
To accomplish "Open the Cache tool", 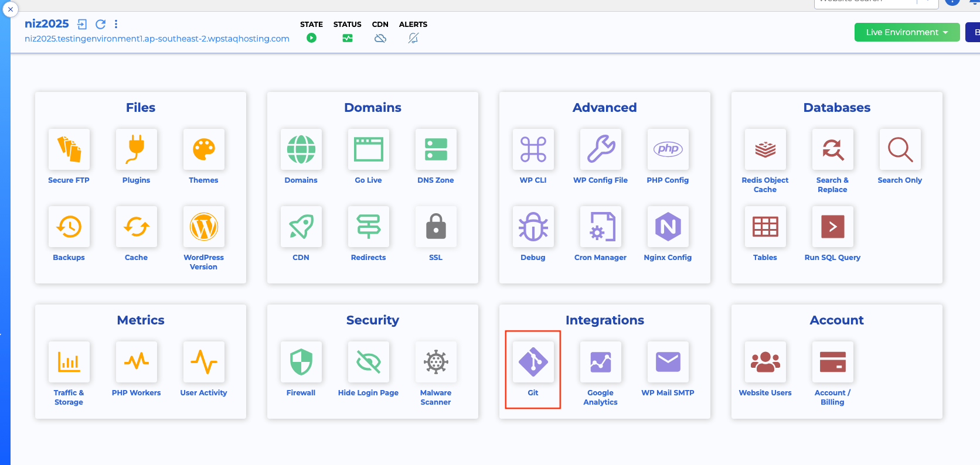I will click(x=137, y=227).
